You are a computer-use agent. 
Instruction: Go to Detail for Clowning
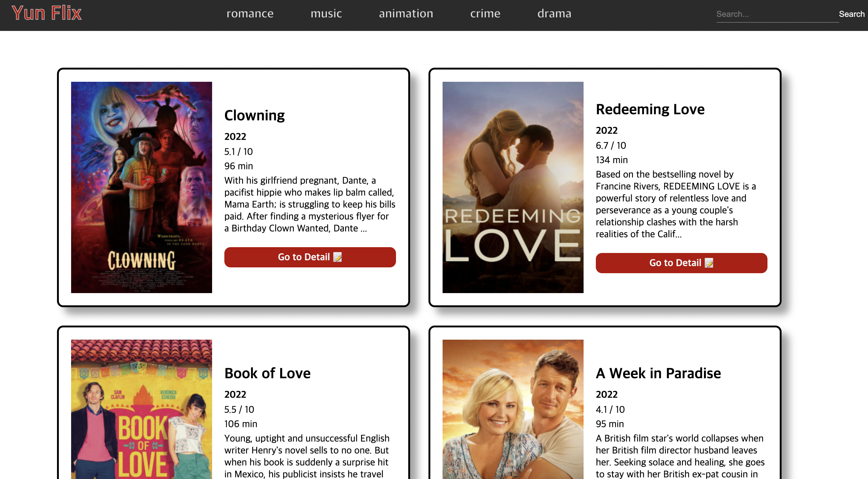(310, 257)
